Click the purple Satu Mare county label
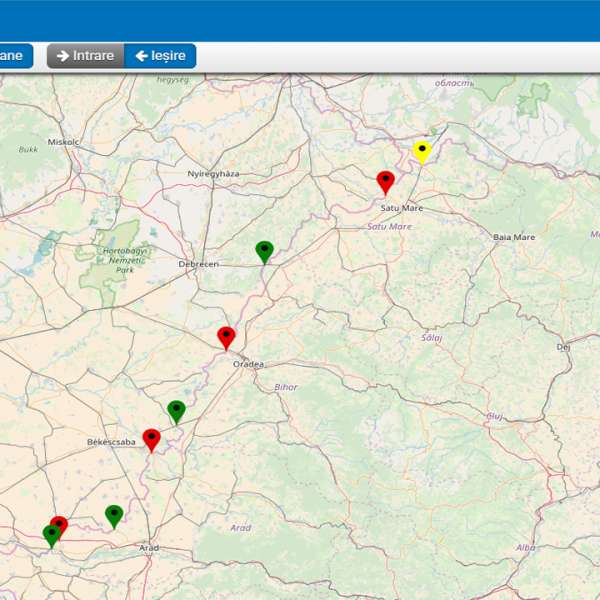This screenshot has width=600, height=600. tap(390, 227)
